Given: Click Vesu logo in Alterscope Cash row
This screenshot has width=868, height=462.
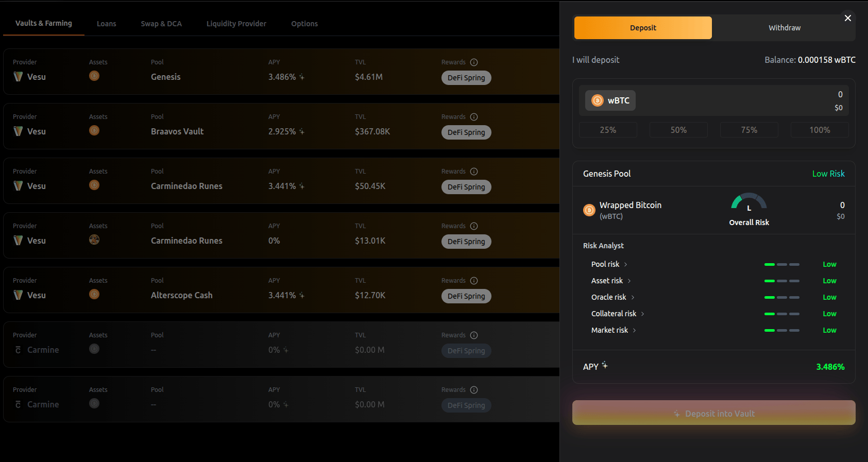Looking at the screenshot, I should [x=18, y=295].
